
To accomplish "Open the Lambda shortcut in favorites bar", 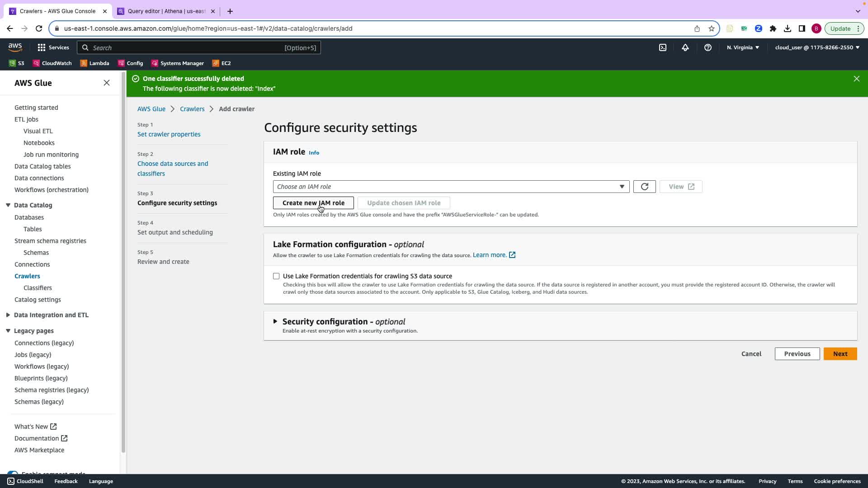I will coord(94,63).
